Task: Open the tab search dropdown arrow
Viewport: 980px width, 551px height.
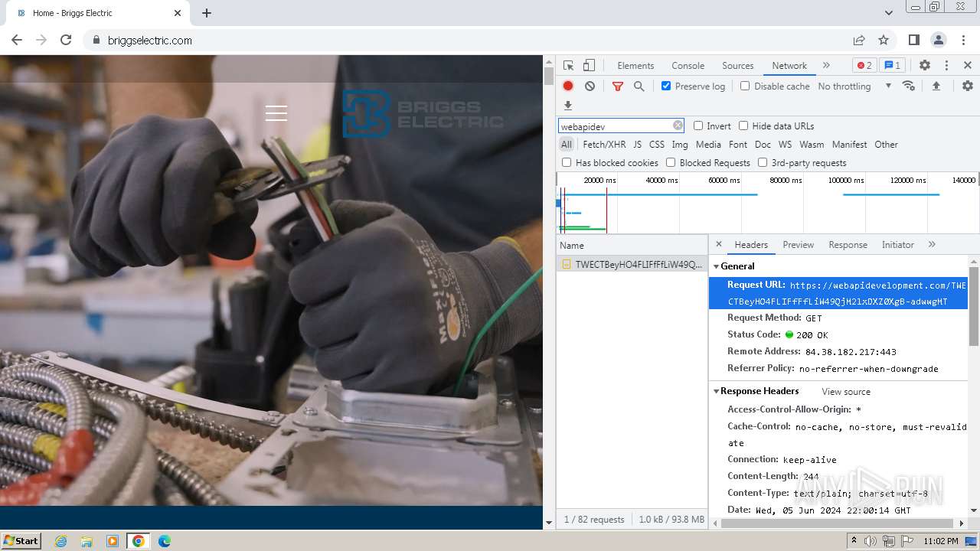Action: tap(889, 13)
